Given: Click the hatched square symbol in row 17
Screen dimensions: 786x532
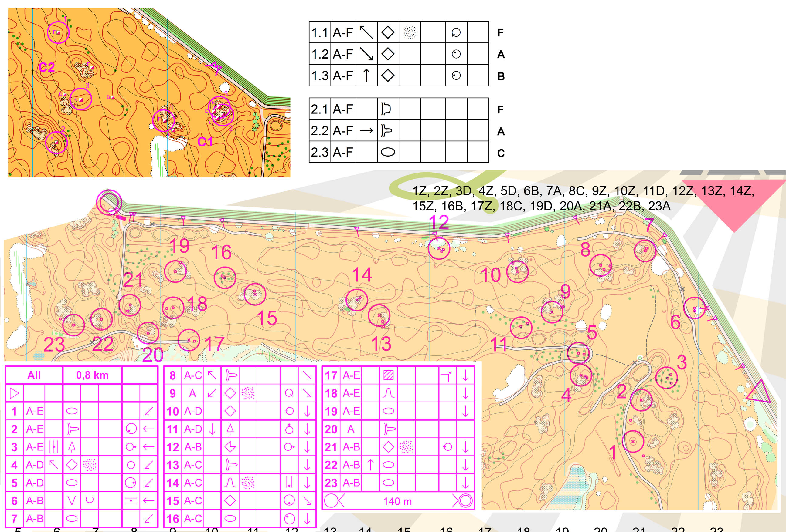Looking at the screenshot, I should tap(388, 375).
